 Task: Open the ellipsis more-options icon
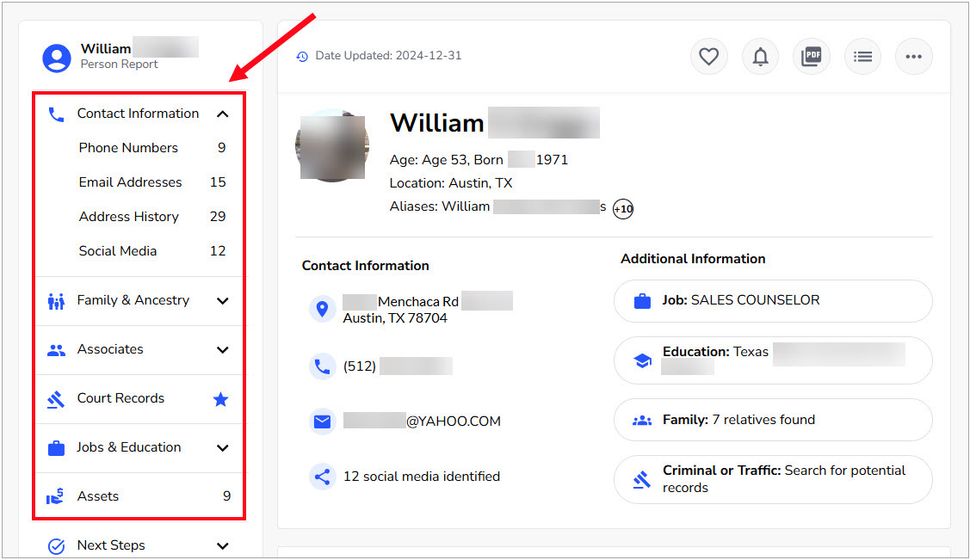914,56
